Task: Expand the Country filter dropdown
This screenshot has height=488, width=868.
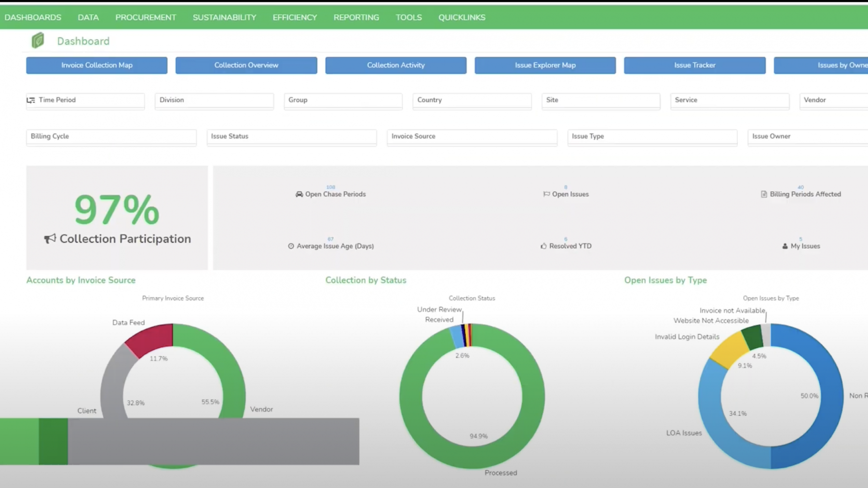Action: point(472,100)
